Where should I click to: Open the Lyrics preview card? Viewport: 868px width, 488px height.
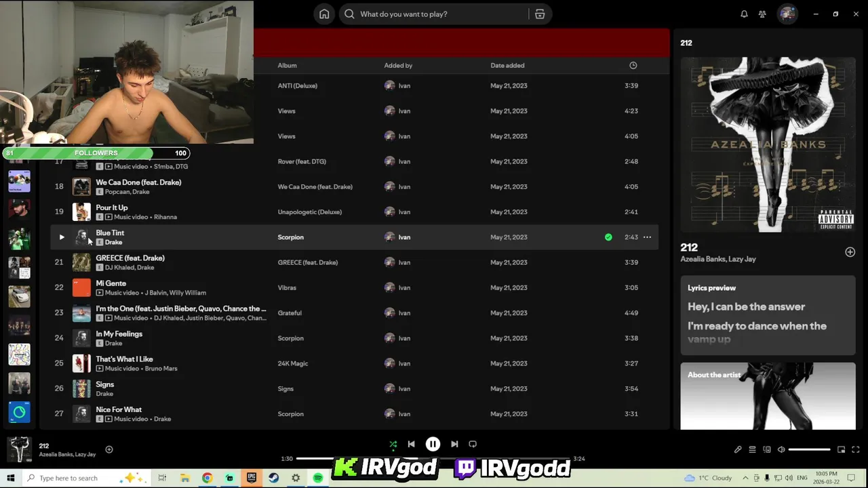768,316
